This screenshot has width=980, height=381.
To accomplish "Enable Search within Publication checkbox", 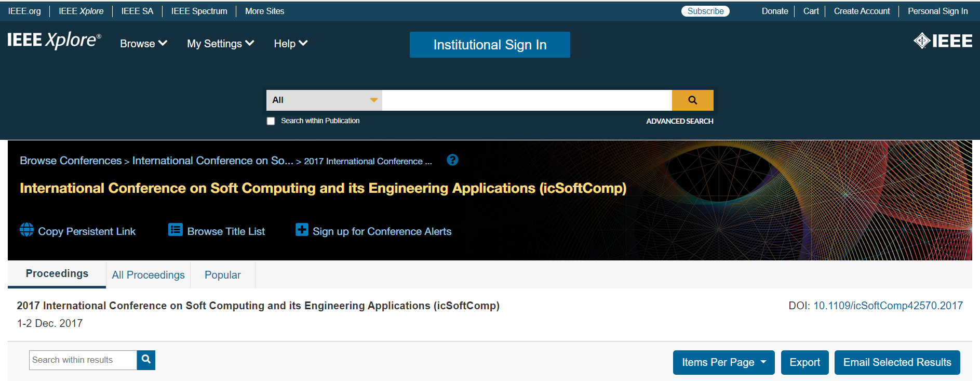I will (x=271, y=121).
